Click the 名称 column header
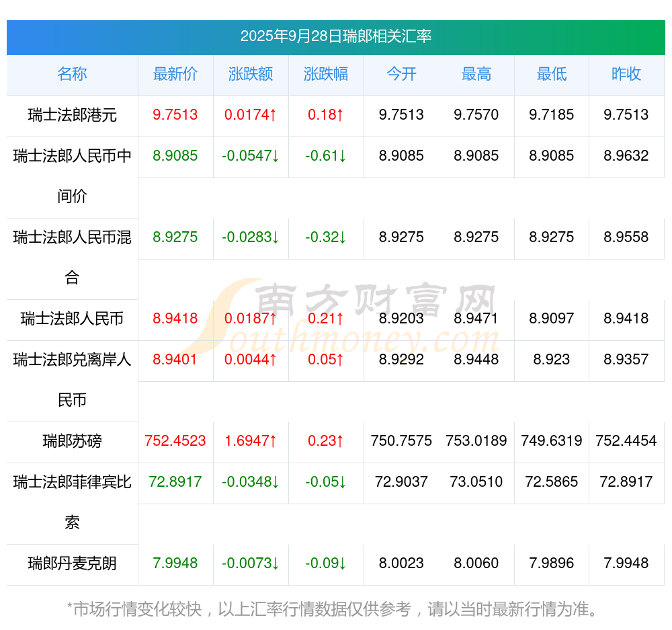This screenshot has width=672, height=630. pyautogui.click(x=72, y=74)
